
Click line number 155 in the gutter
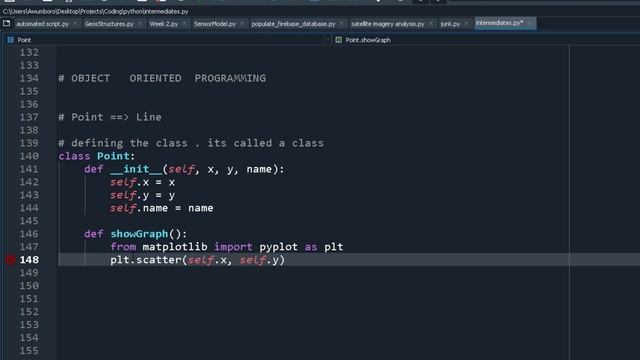click(x=29, y=351)
